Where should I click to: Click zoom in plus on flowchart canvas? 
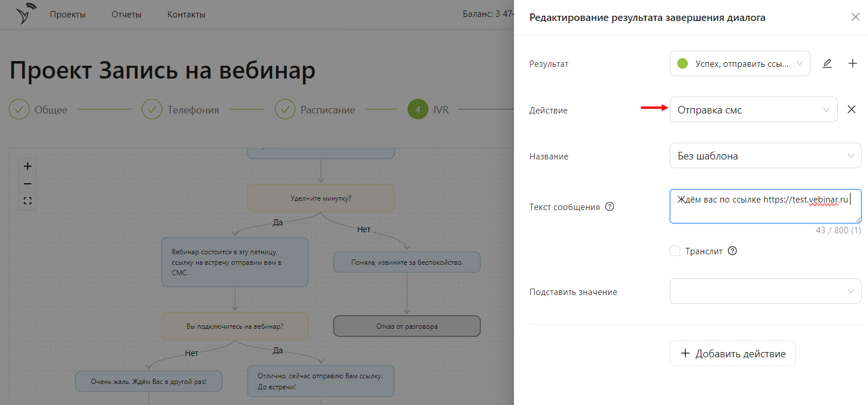[x=27, y=166]
